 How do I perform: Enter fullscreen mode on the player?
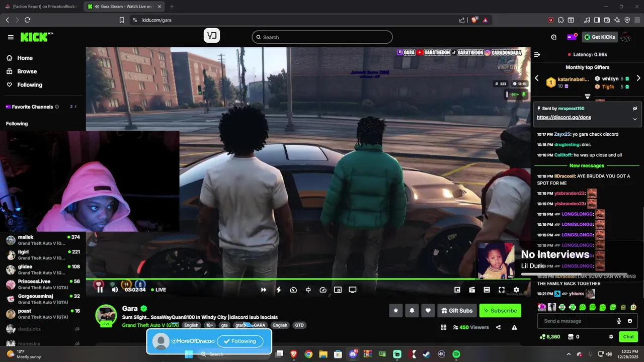click(502, 290)
